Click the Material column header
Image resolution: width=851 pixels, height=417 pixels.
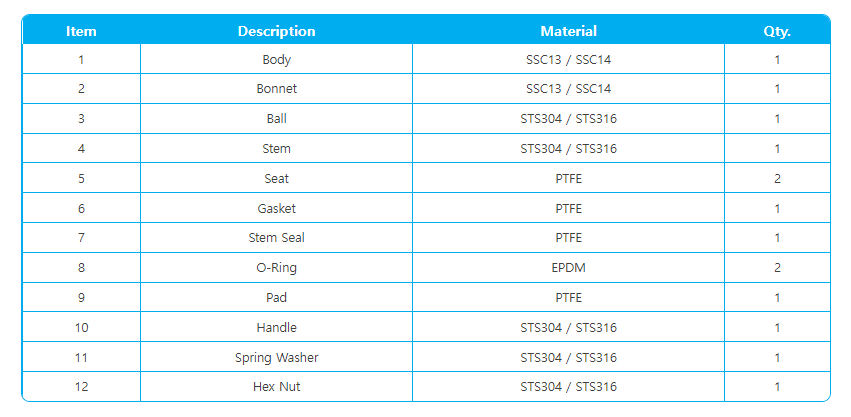tap(568, 31)
